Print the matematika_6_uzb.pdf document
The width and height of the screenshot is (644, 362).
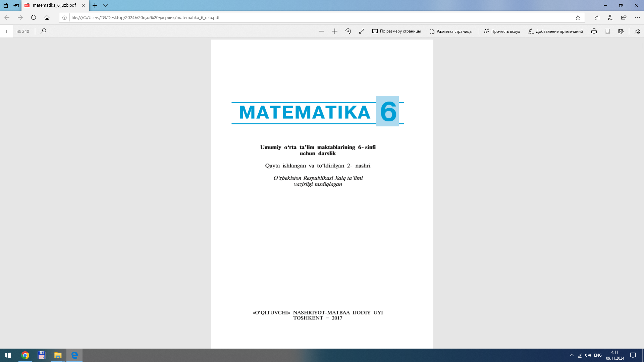tap(594, 31)
